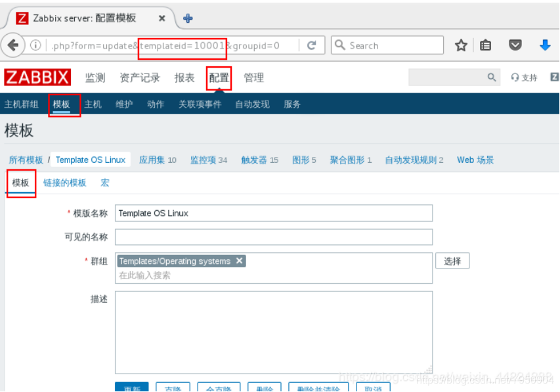Click the Zabbix search magnifier icon
This screenshot has width=560, height=392.
coord(492,77)
